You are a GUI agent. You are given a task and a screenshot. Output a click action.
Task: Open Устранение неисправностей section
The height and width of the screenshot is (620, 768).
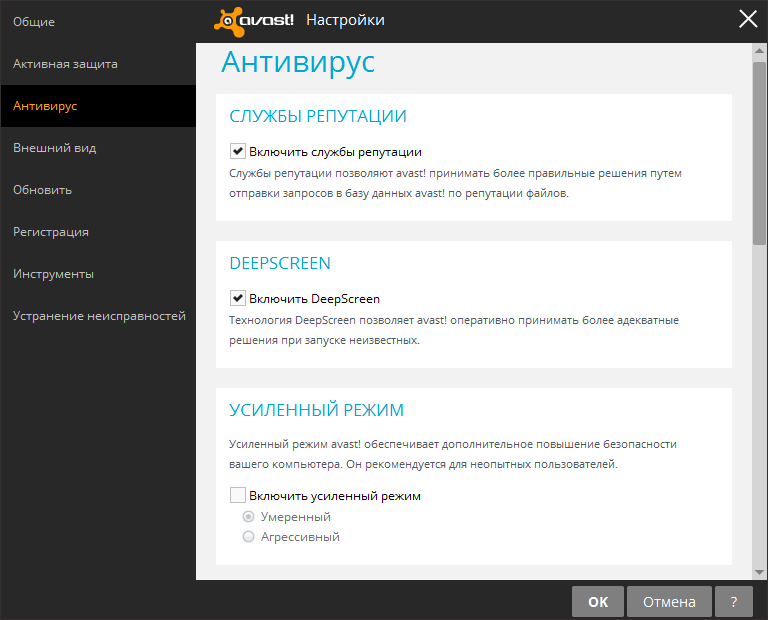(x=99, y=316)
